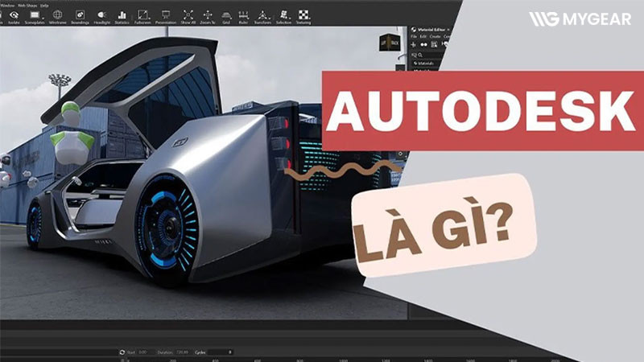Open the Sceneplates dropdown arrow
Screen dimensions: 644x362
pyautogui.click(x=43, y=18)
